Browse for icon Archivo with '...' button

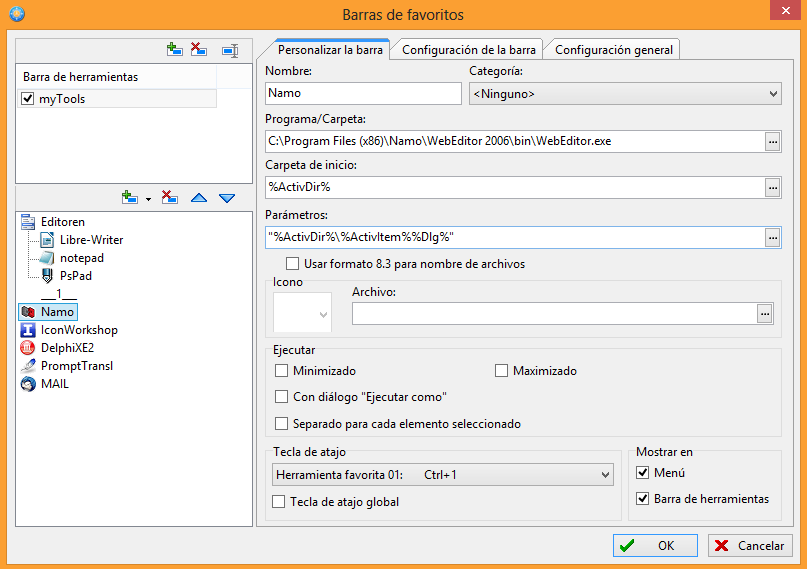pyautogui.click(x=765, y=314)
